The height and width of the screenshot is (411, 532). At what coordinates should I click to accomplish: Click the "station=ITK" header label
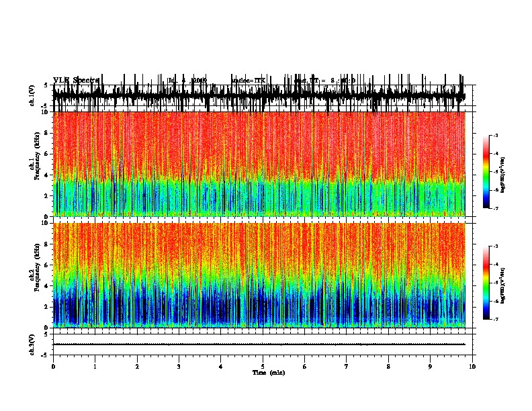point(248,81)
